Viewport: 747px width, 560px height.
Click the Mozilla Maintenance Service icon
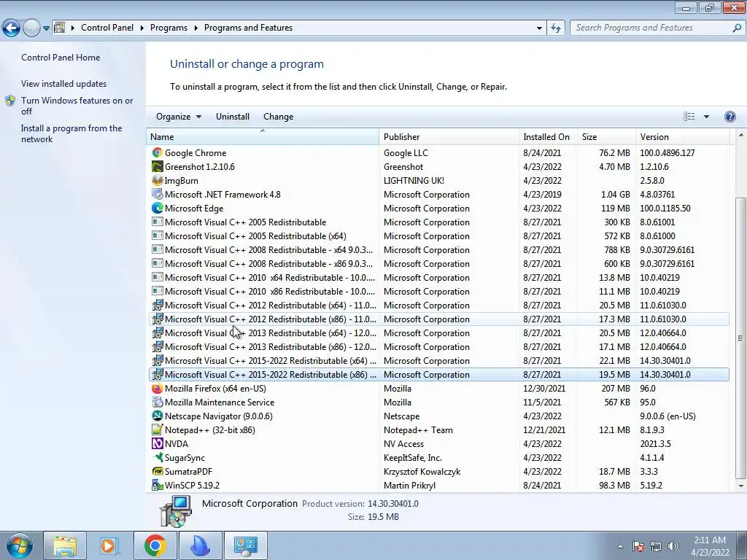coord(158,402)
